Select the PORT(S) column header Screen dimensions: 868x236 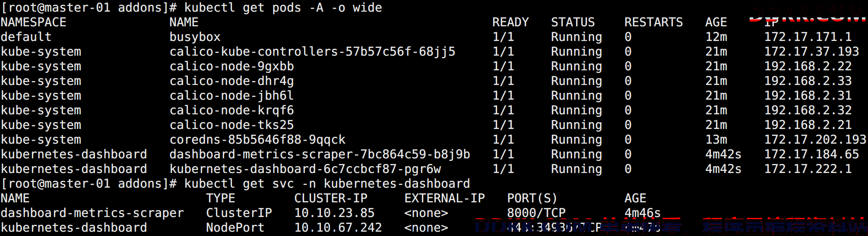pos(532,198)
